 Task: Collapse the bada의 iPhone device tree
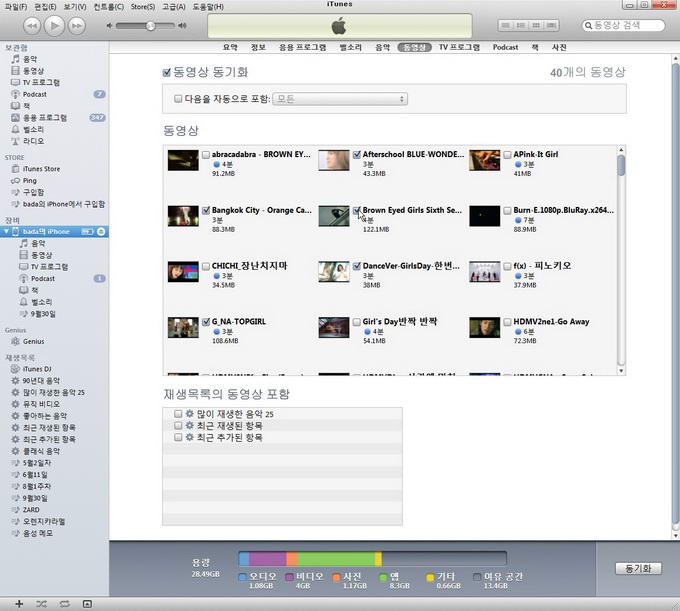click(x=6, y=232)
